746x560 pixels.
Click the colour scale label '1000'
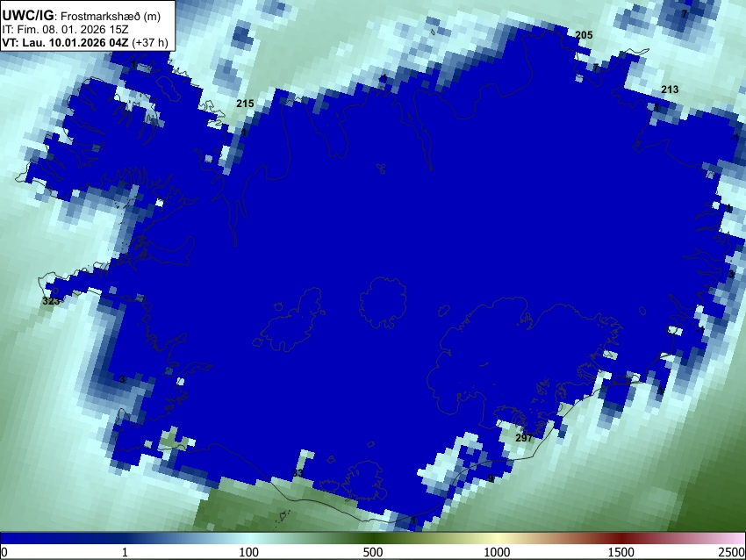coord(497,552)
